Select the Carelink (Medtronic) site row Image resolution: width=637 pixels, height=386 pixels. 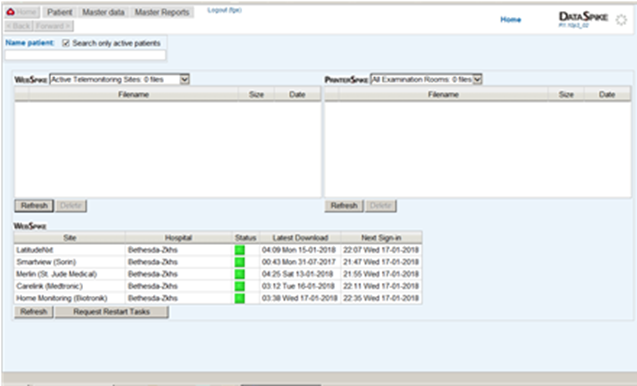point(218,286)
